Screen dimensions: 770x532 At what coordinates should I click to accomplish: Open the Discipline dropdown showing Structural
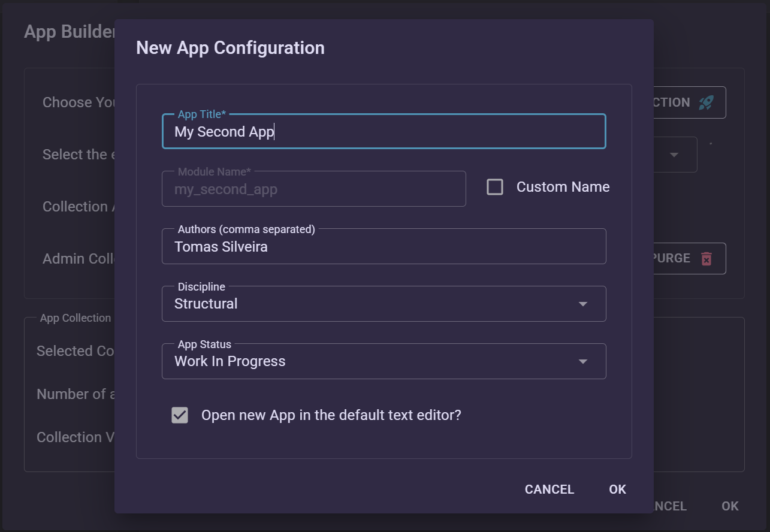[x=384, y=304]
